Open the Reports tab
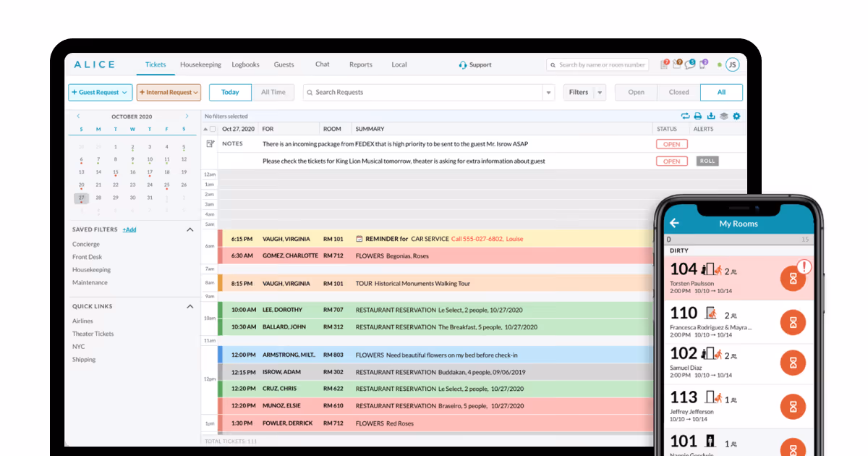 (361, 64)
